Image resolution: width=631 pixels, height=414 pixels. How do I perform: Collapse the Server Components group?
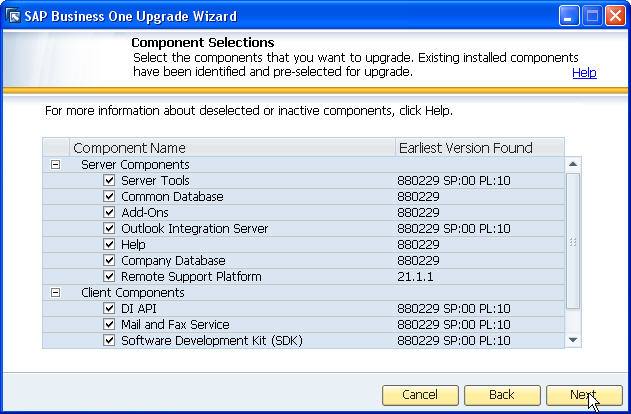[x=56, y=165]
